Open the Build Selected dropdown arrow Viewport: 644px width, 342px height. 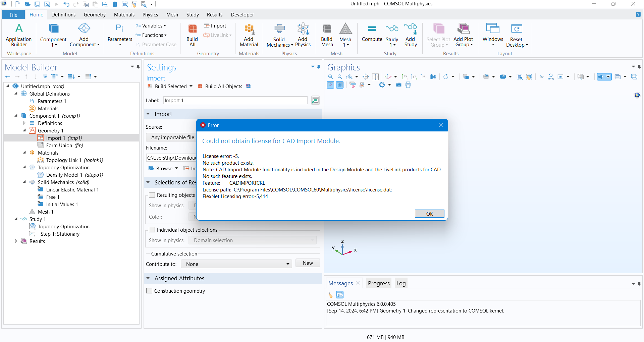(x=191, y=86)
